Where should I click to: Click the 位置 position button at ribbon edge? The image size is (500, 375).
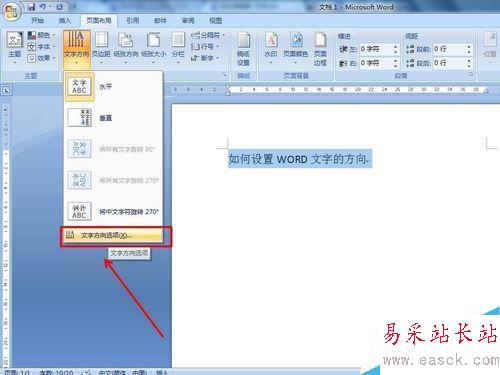490,47
